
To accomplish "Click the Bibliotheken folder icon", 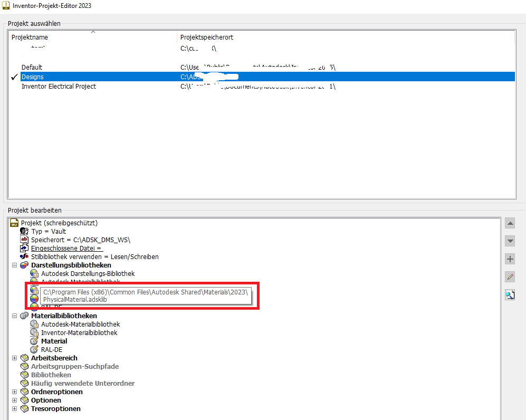I will pos(24,375).
